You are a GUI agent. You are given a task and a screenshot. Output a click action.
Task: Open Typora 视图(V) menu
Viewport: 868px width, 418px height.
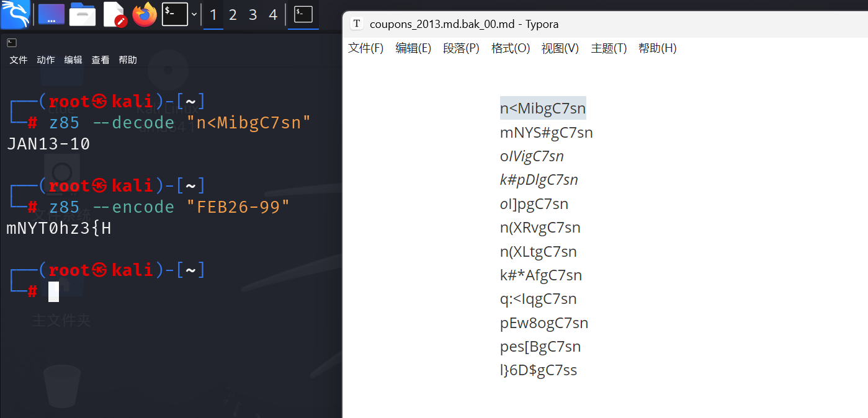click(x=560, y=48)
